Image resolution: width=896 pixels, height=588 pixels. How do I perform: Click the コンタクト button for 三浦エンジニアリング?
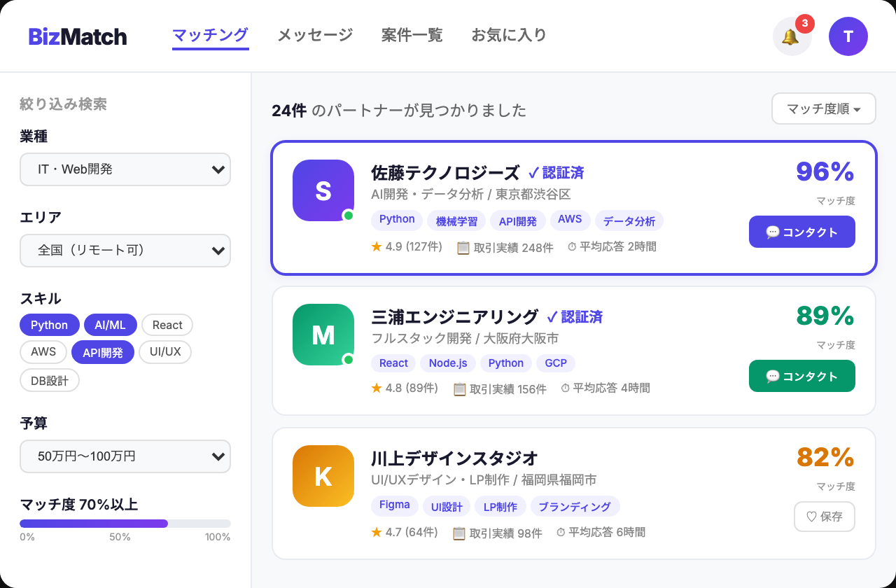pyautogui.click(x=801, y=376)
